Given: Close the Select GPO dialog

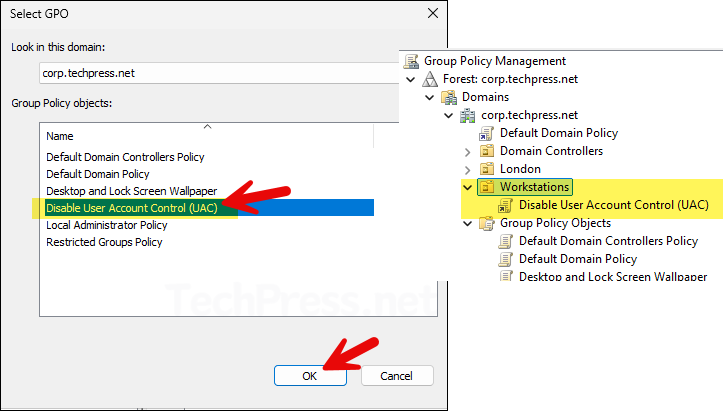Looking at the screenshot, I should (433, 13).
